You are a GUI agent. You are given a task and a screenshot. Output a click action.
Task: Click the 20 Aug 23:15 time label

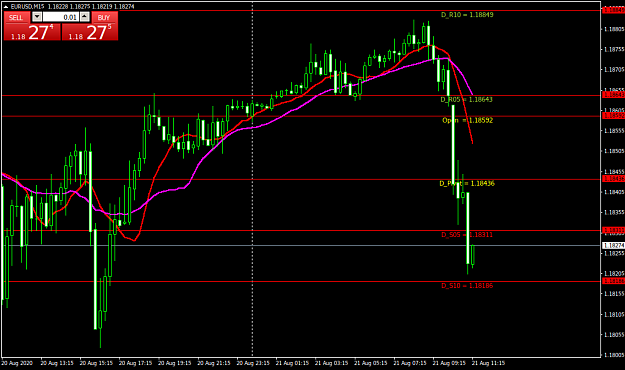253,363
